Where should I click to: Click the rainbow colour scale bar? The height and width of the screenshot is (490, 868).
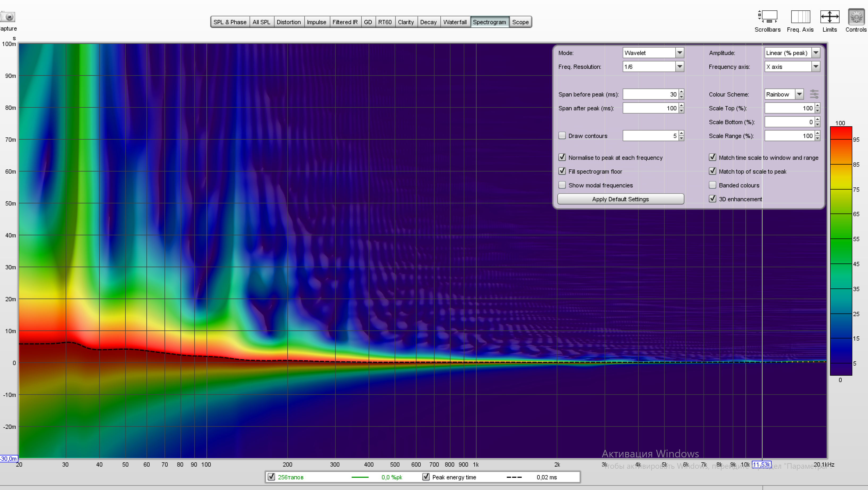(x=841, y=251)
